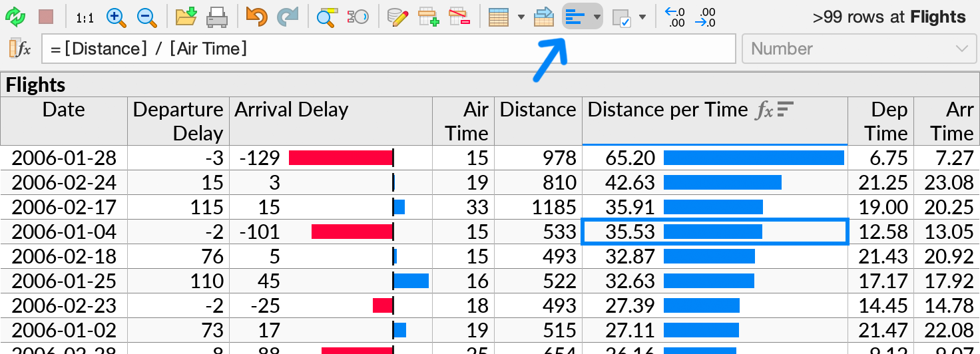Click the Distance per Time cell 65.20
This screenshot has height=354, width=980.
(715, 158)
